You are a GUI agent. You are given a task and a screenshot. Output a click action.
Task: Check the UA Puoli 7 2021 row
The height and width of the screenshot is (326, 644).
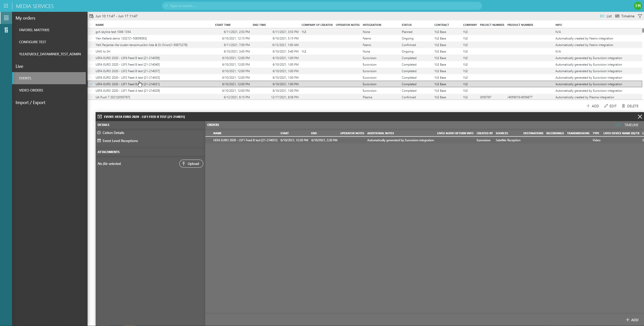[91, 97]
